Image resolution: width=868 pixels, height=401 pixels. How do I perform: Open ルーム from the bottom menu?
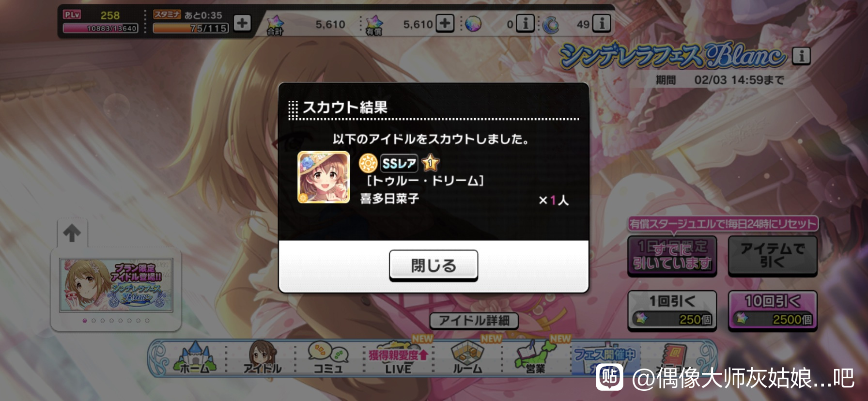pyautogui.click(x=467, y=358)
